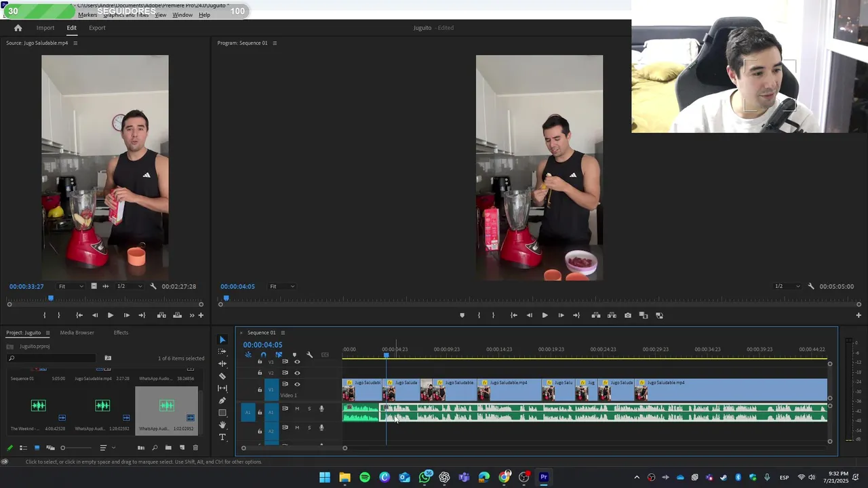Delete selected item with the trash icon
Screen dimensions: 868x488
[x=195, y=447]
